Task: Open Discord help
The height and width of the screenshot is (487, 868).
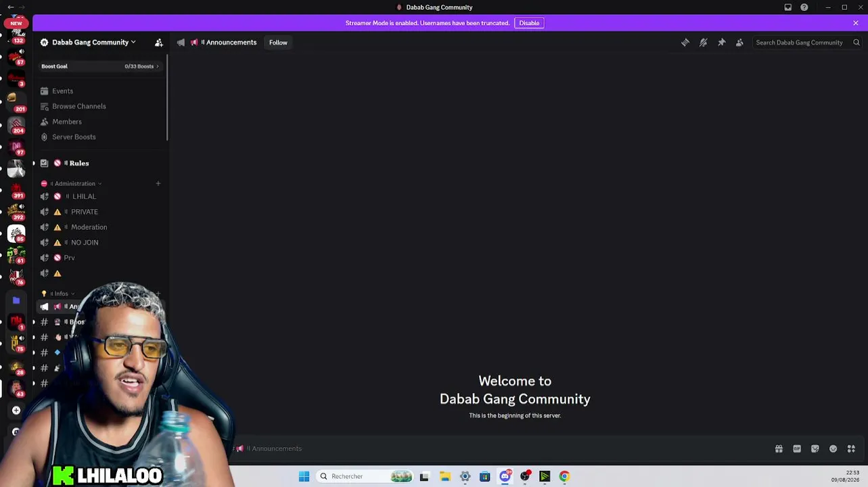Action: click(x=804, y=7)
